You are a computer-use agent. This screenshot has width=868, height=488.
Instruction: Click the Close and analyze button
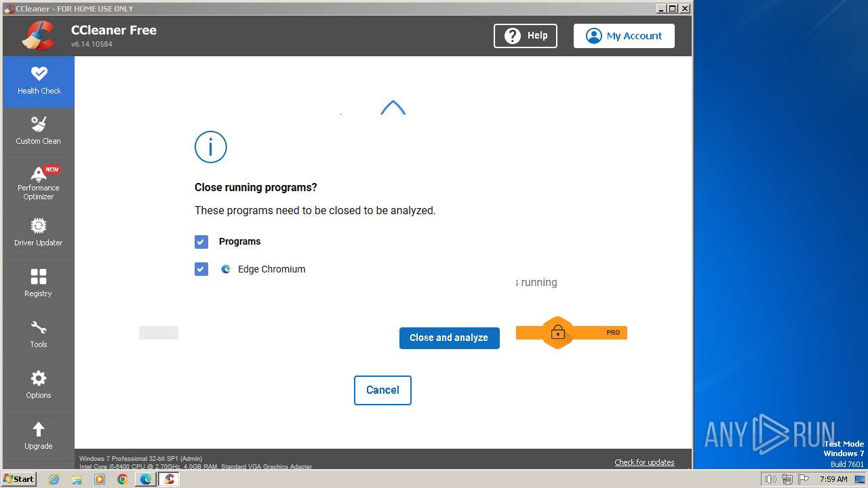click(450, 338)
